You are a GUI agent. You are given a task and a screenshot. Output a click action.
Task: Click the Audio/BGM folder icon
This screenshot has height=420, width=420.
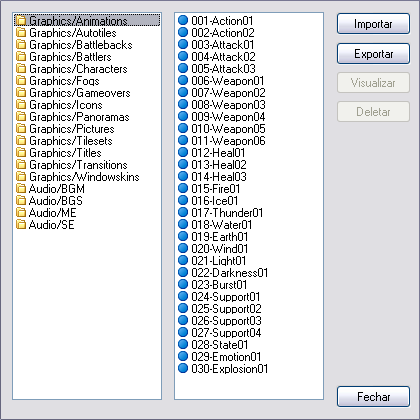pyautogui.click(x=21, y=189)
